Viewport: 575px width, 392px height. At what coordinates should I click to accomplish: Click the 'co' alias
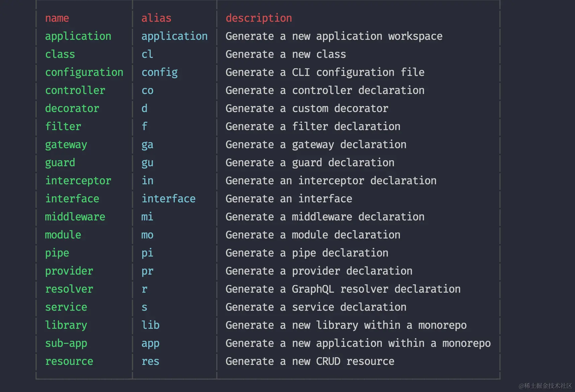147,90
